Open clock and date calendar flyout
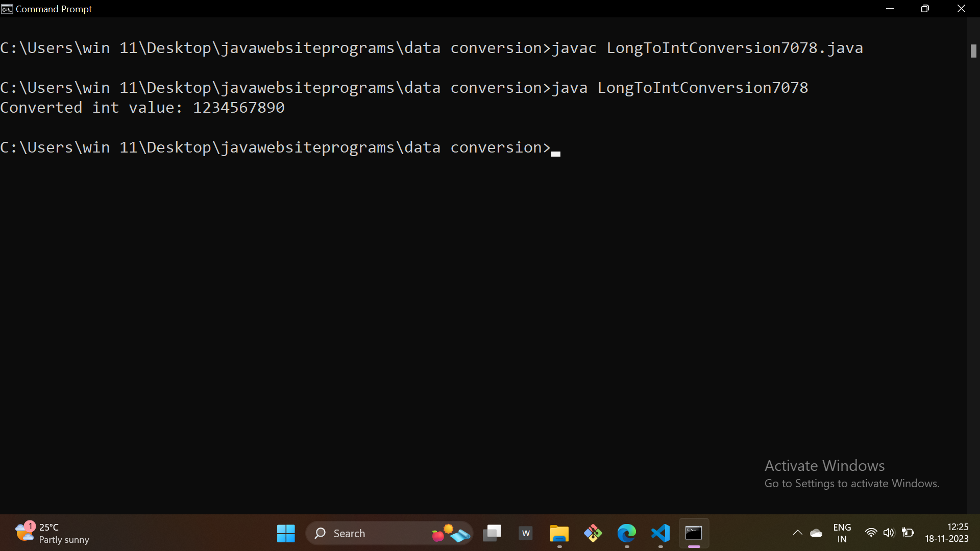This screenshot has height=551, width=980. (x=946, y=533)
